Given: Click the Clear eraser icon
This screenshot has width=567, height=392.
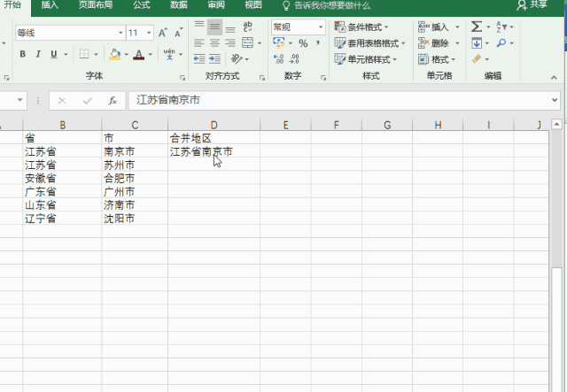Looking at the screenshot, I should tap(477, 58).
